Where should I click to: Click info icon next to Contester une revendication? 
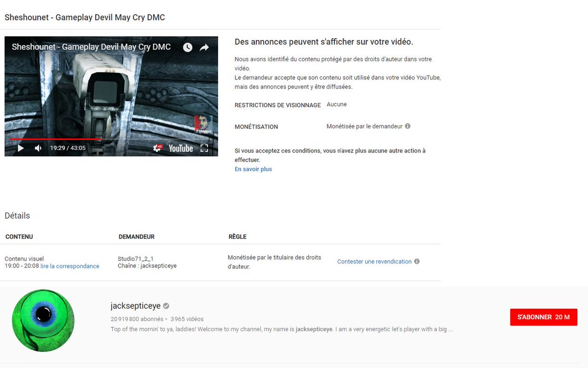[x=417, y=261]
